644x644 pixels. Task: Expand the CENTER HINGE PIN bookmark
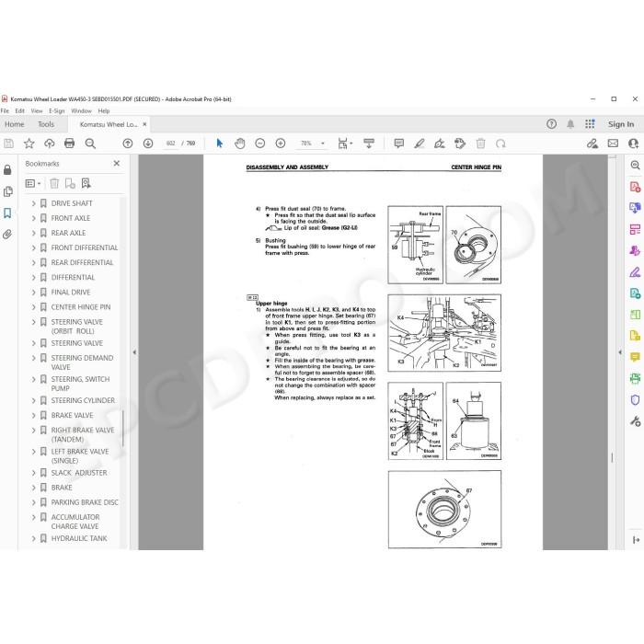34,307
